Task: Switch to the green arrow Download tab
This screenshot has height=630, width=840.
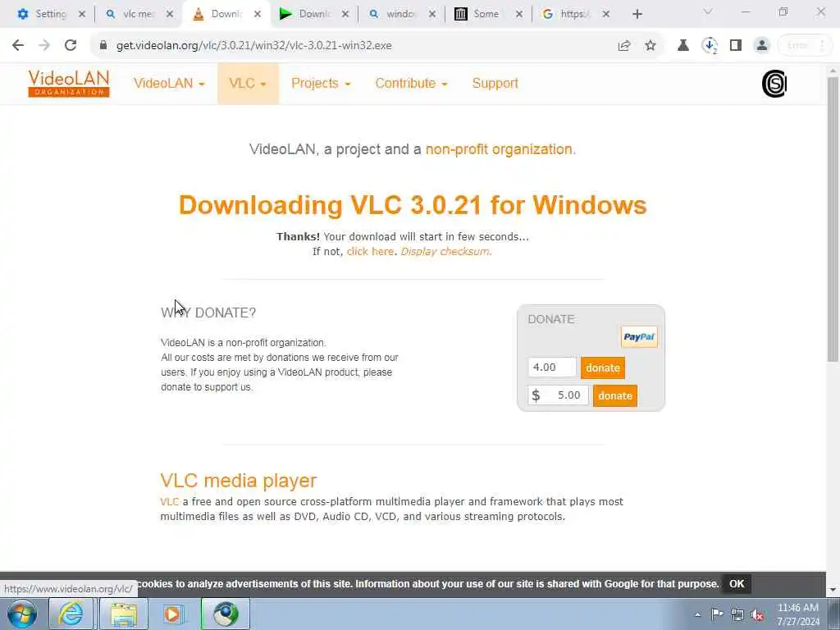Action: [x=307, y=14]
